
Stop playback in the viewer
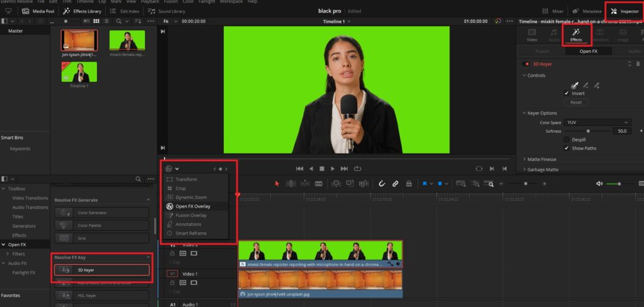322,169
